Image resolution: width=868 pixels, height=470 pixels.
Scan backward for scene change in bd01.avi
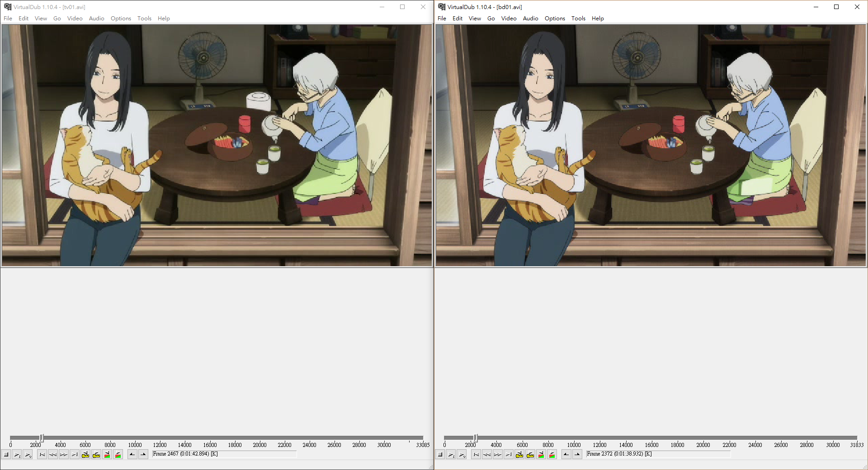[541, 455]
